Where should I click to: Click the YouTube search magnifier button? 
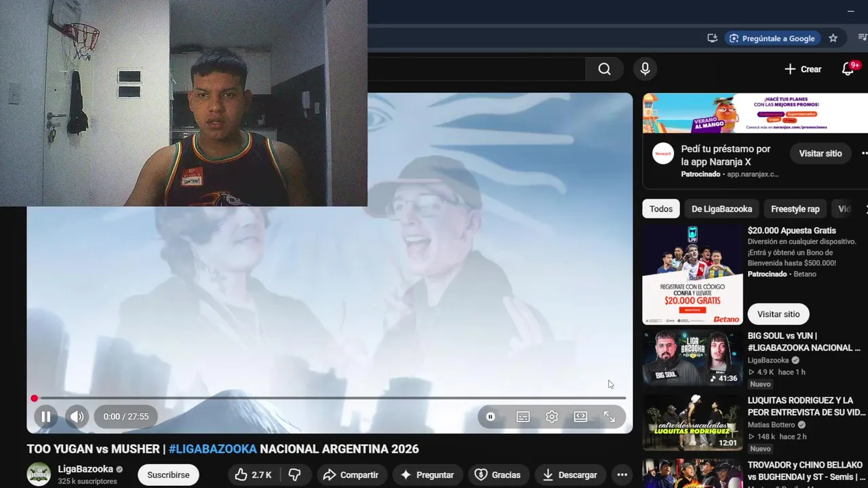tap(604, 69)
